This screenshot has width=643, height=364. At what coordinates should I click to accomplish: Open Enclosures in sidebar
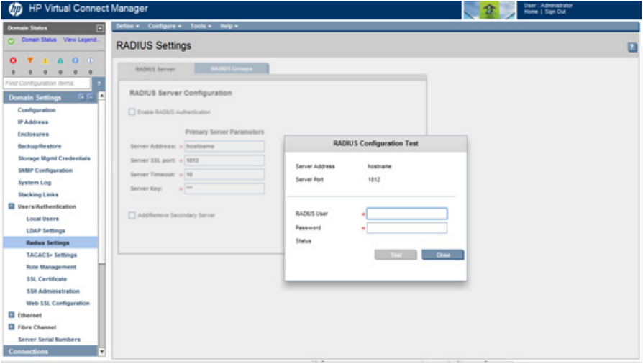[x=33, y=135]
